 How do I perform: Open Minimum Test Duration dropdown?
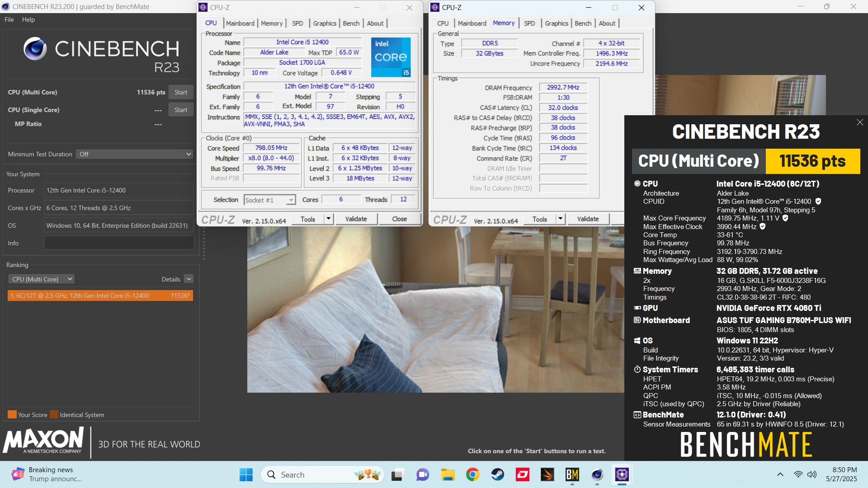coord(135,154)
